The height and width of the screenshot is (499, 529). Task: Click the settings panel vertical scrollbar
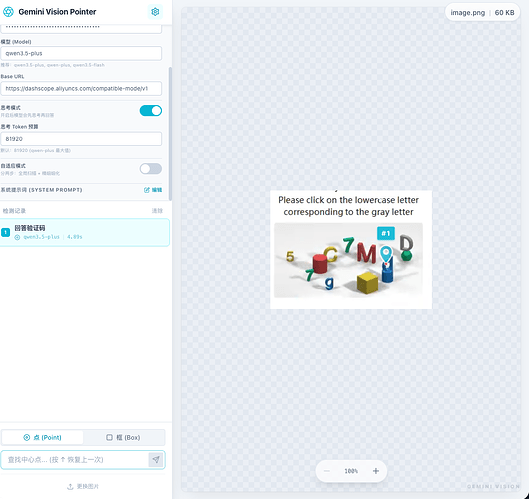pyautogui.click(x=170, y=134)
